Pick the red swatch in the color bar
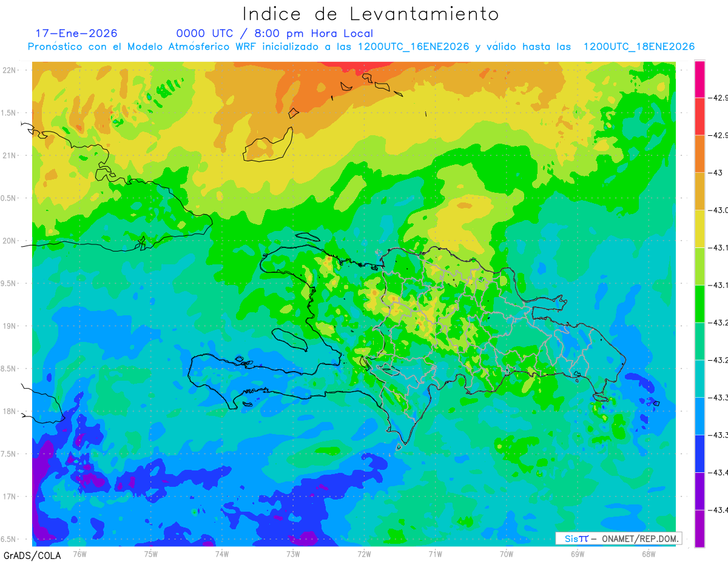The image size is (728, 562). pyautogui.click(x=699, y=116)
